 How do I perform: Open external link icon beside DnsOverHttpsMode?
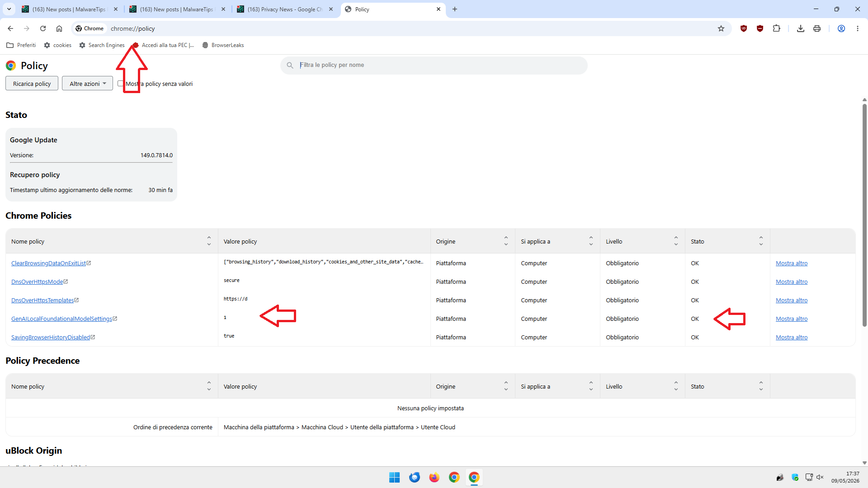pos(66,282)
